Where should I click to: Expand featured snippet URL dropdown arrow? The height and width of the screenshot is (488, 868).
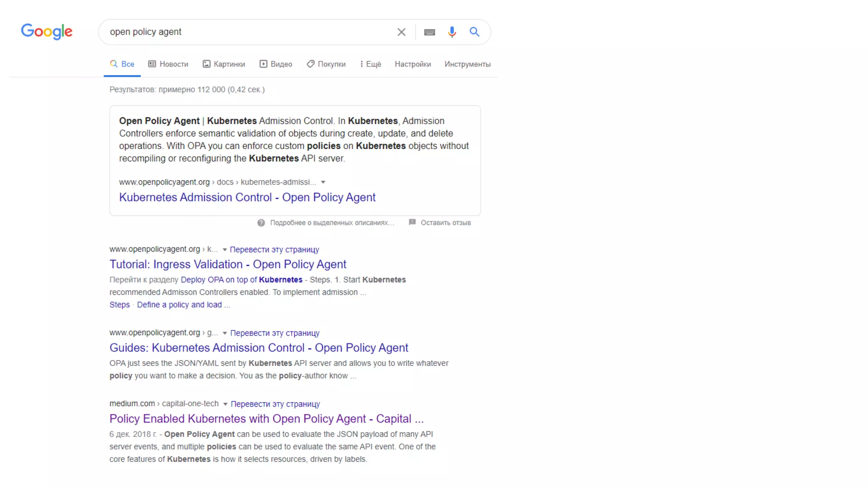pos(323,182)
